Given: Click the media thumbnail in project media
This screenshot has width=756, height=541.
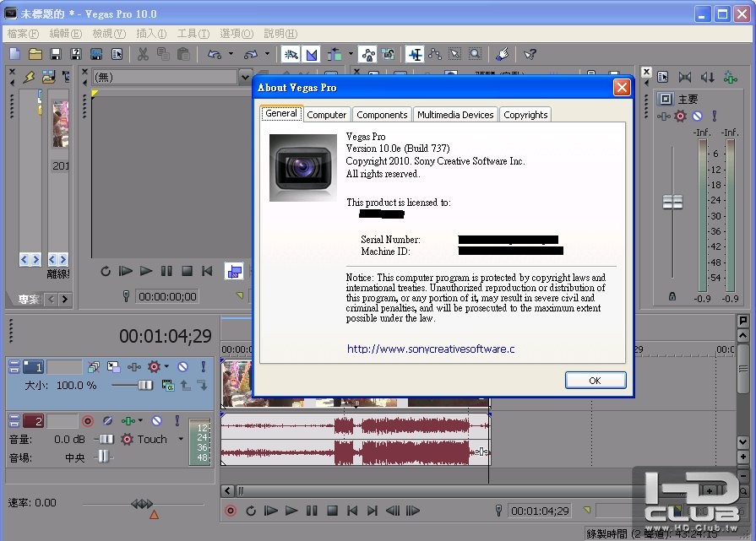Looking at the screenshot, I should click(x=60, y=124).
